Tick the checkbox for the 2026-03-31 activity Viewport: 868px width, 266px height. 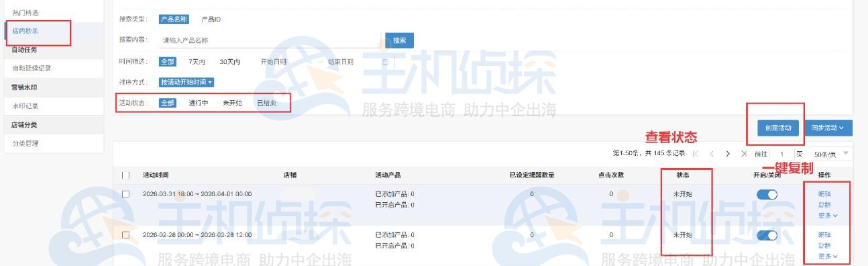125,194
